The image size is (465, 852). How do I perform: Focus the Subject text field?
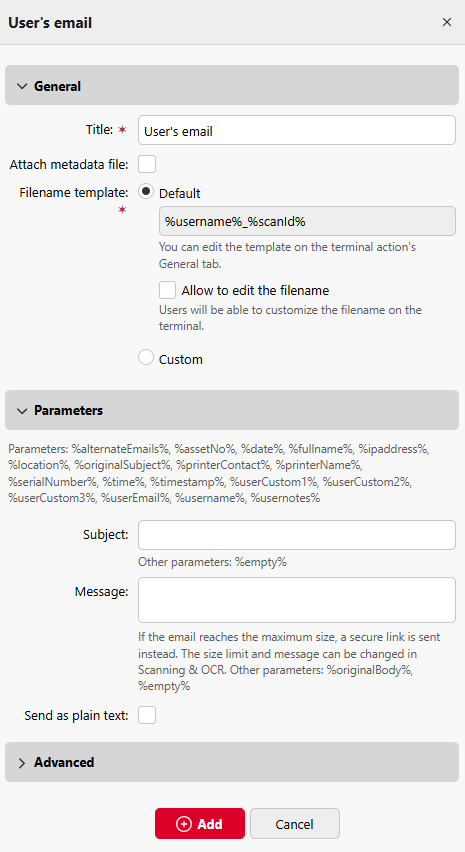point(297,535)
